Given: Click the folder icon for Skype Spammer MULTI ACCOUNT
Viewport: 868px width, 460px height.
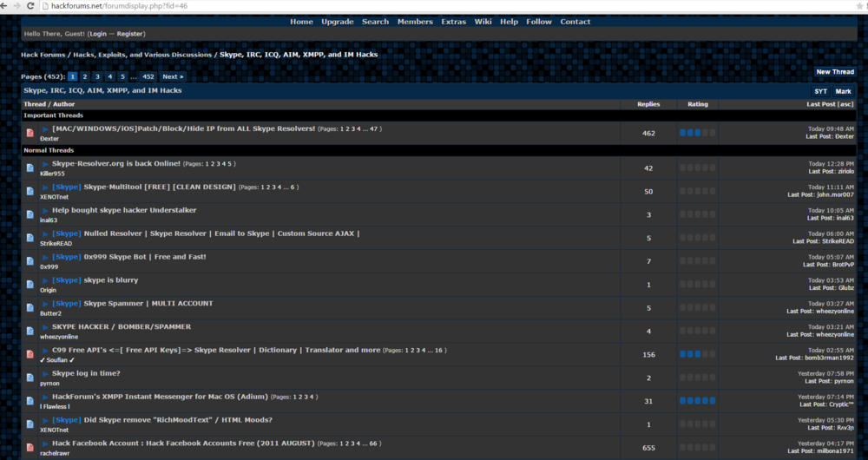Looking at the screenshot, I should coord(30,307).
